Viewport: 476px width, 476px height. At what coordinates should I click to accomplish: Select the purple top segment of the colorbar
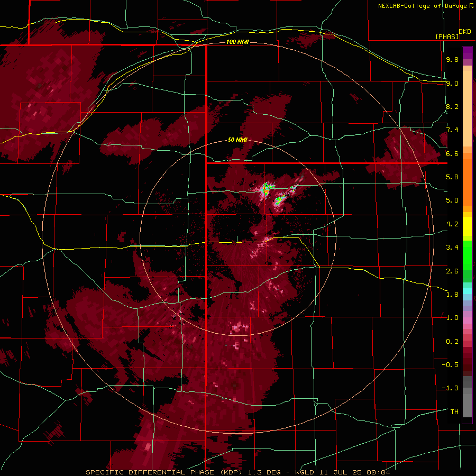[x=467, y=53]
